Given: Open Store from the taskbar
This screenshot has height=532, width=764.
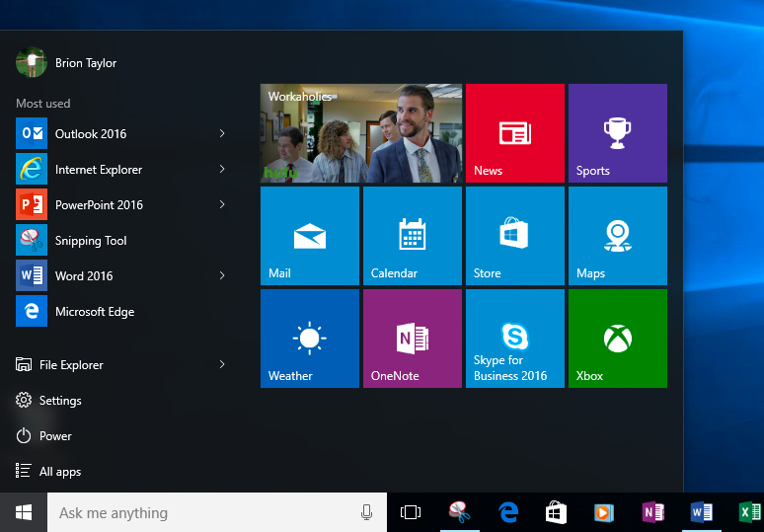Looking at the screenshot, I should pyautogui.click(x=556, y=512).
